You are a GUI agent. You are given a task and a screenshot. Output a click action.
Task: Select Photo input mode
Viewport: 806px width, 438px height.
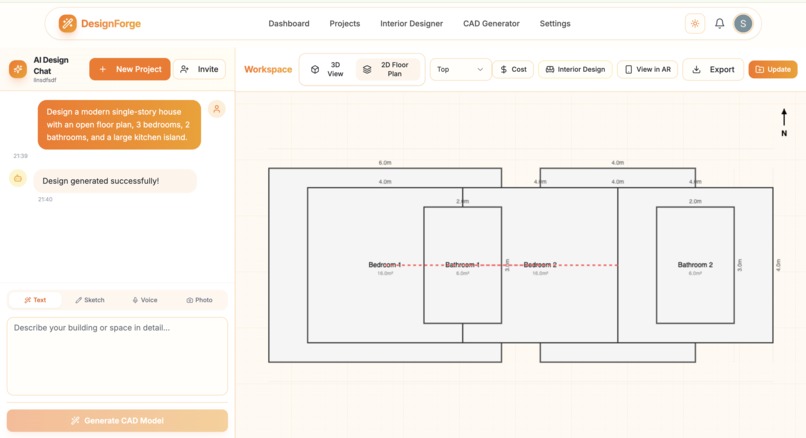click(199, 300)
